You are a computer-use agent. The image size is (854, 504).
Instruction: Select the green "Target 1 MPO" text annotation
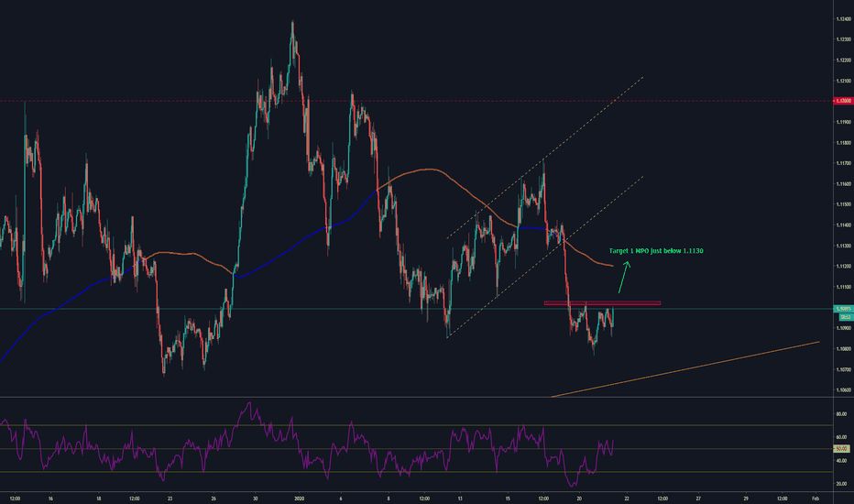point(655,250)
